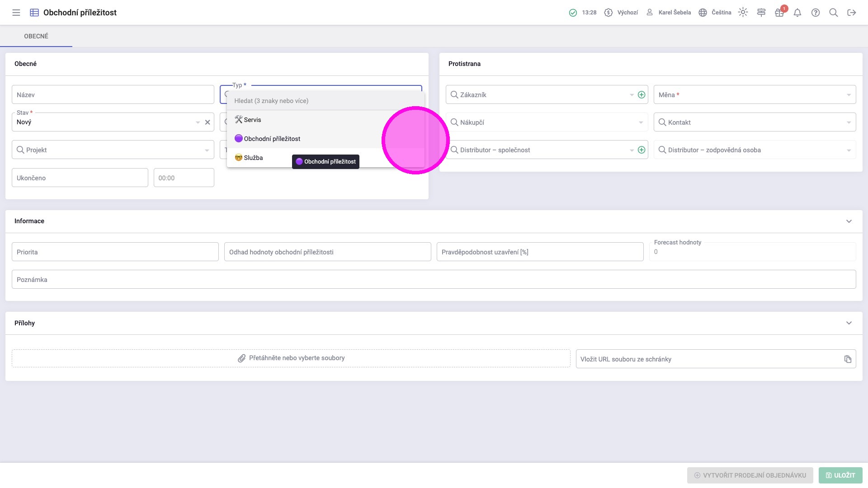Expand the Měna currency dropdown
Screen dimensions: 868x488
click(x=849, y=95)
